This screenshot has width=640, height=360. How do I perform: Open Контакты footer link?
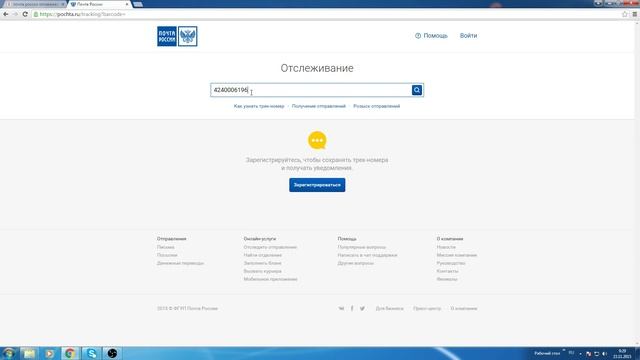click(447, 271)
